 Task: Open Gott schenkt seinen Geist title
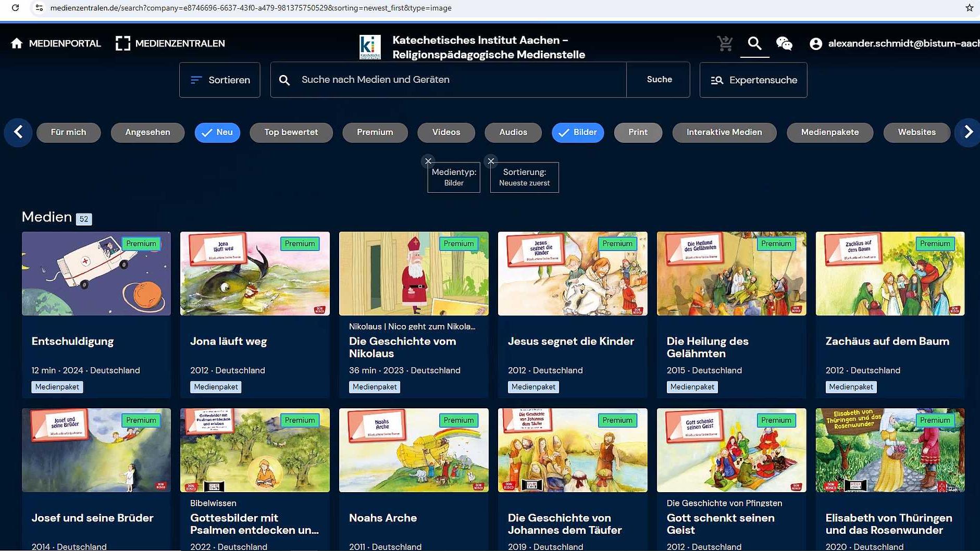[x=721, y=524]
